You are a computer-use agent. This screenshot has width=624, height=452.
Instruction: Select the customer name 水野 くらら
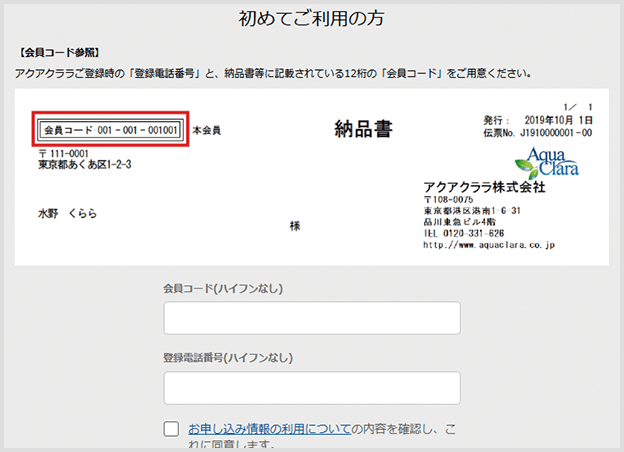(75, 213)
